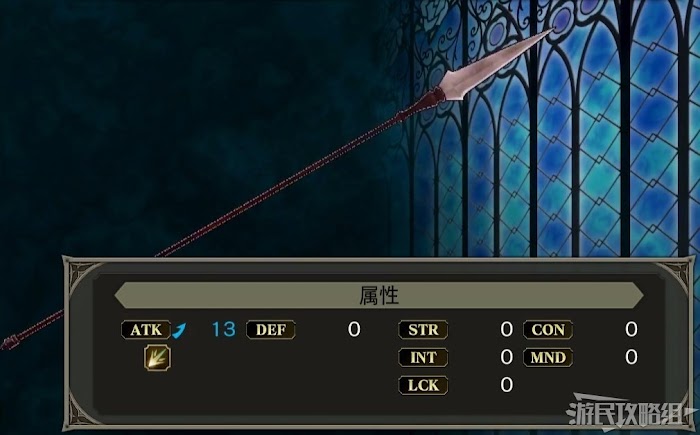This screenshot has height=435, width=700.
Task: Click the DEF value 0
Action: [x=354, y=330]
